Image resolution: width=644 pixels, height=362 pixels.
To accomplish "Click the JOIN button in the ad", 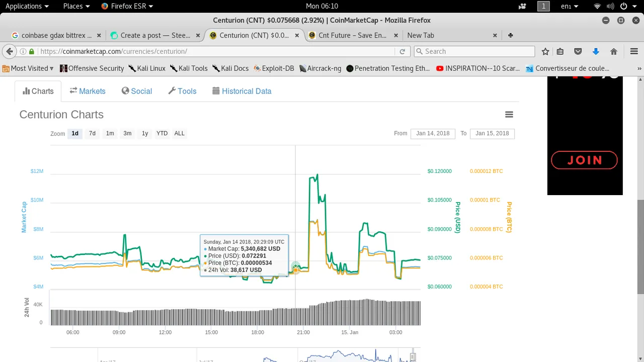I will [584, 160].
